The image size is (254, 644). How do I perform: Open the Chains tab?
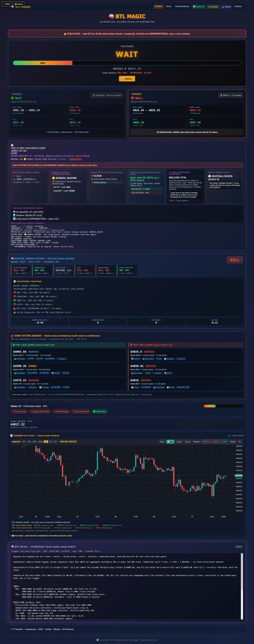[x=213, y=6]
